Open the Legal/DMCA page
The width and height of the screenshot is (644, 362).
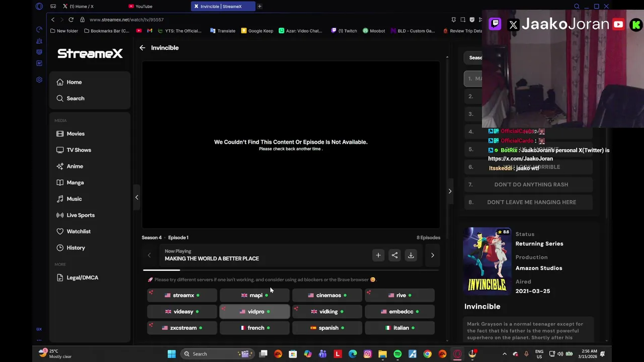coord(90,278)
